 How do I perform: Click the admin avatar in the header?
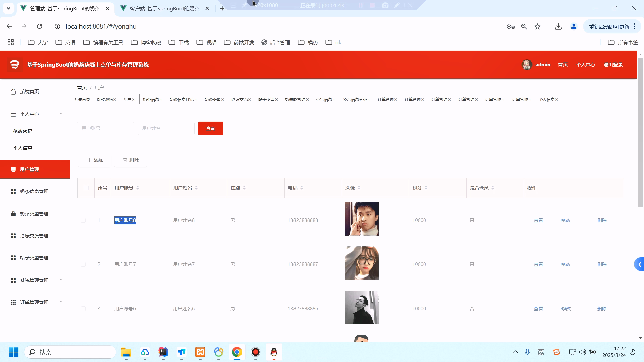(x=527, y=64)
